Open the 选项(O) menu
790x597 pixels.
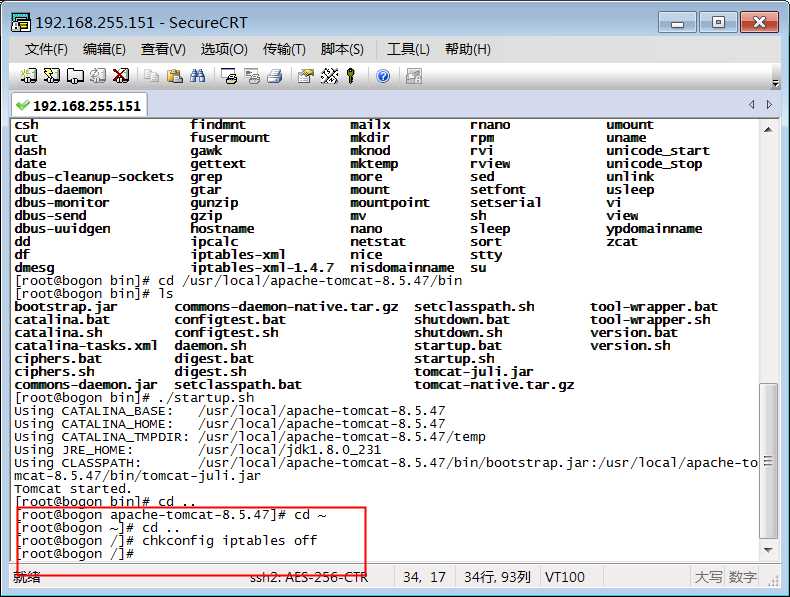click(224, 49)
